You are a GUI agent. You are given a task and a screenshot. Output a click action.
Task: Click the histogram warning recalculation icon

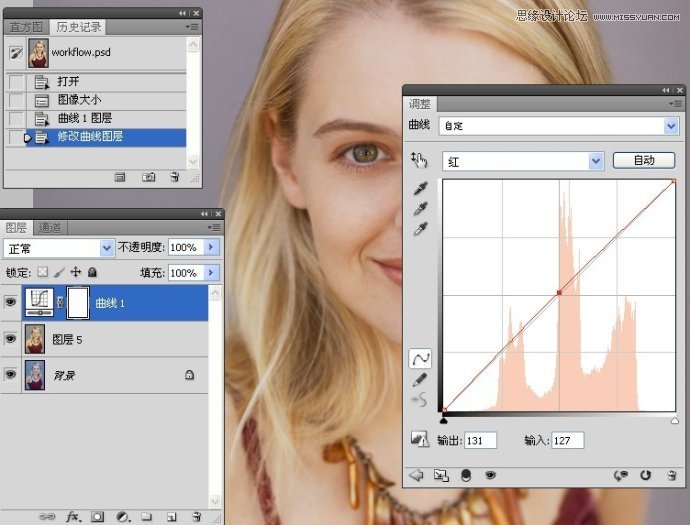[x=419, y=439]
